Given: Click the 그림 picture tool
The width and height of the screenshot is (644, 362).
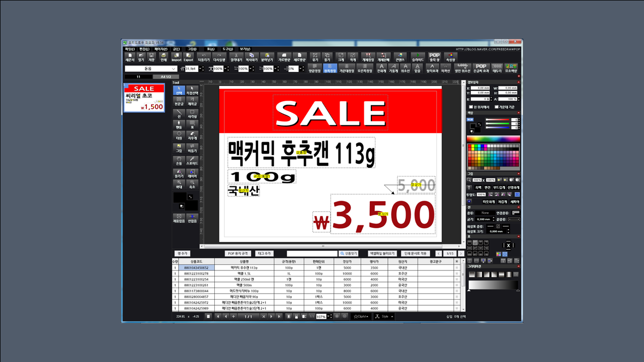Looking at the screenshot, I should [x=179, y=148].
